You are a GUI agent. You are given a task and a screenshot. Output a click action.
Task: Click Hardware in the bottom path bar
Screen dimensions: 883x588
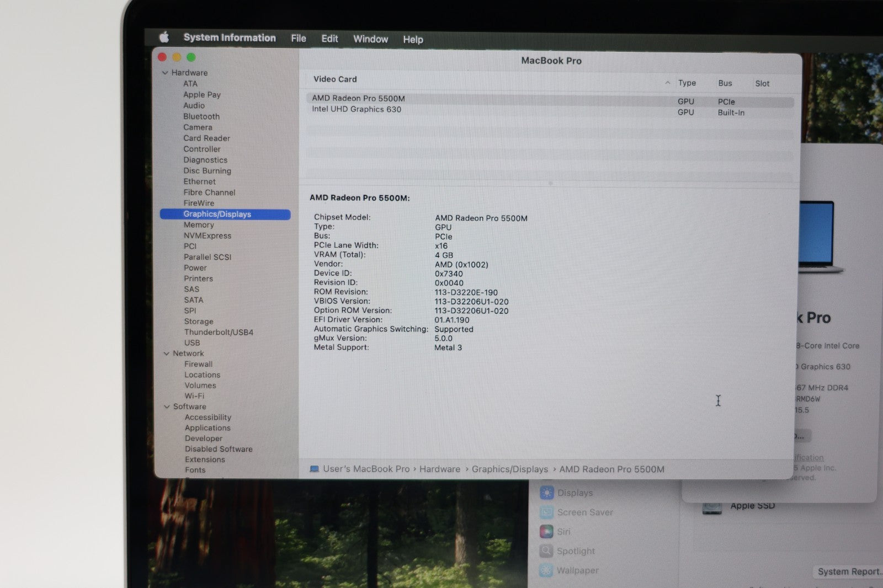(x=440, y=469)
